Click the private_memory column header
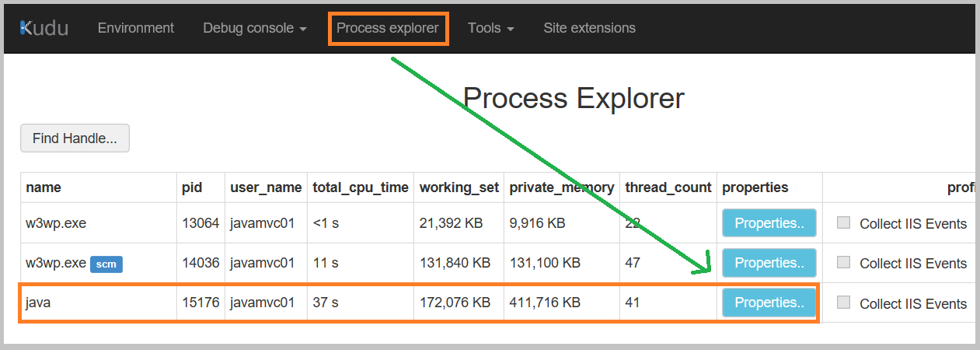Image resolution: width=980 pixels, height=350 pixels. [561, 187]
